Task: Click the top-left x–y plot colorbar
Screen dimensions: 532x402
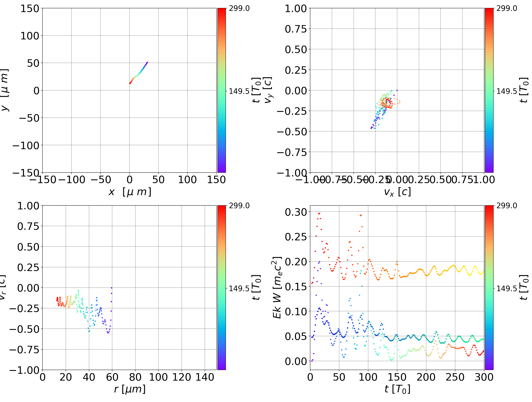Action: click(x=221, y=90)
